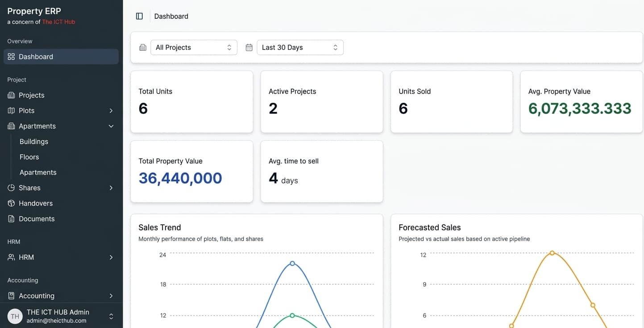Image resolution: width=644 pixels, height=328 pixels.
Task: Click the admin@theicthub.com email
Action: click(56, 320)
